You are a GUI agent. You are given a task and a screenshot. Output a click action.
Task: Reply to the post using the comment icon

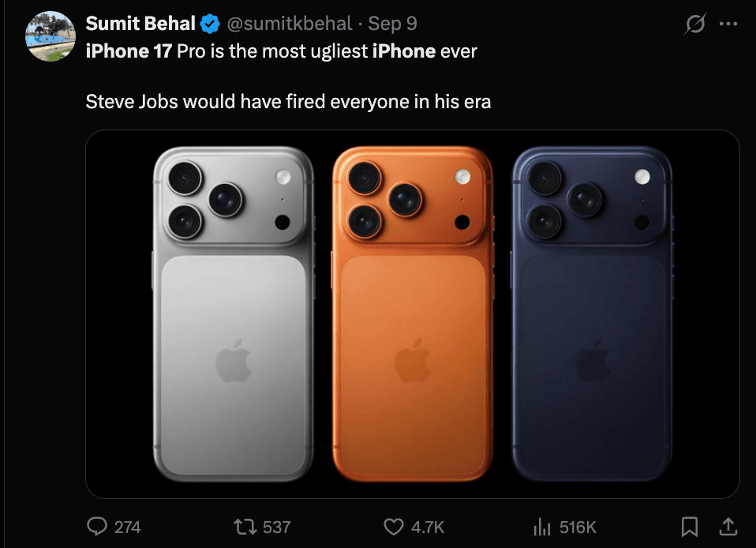click(99, 526)
